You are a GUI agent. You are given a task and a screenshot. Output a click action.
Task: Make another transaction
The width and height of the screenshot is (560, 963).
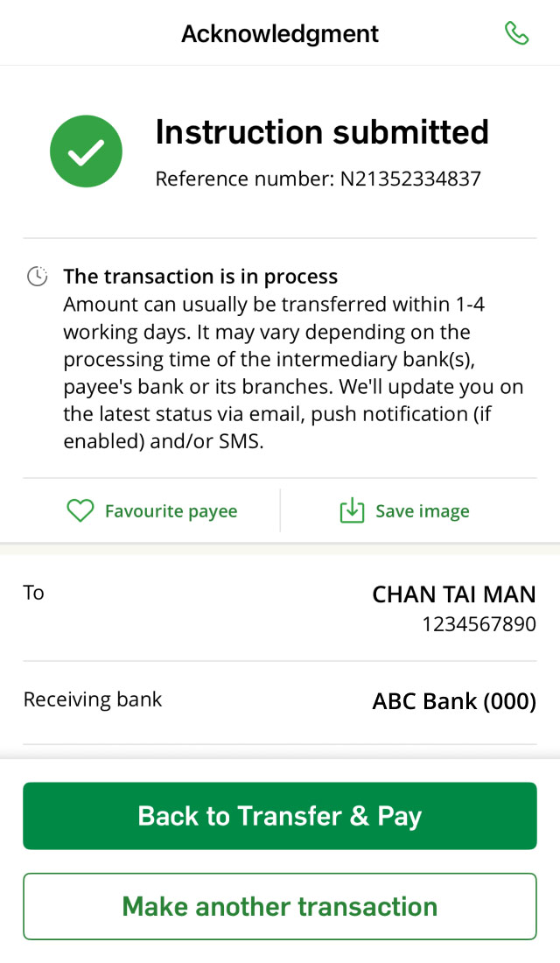[x=280, y=906]
